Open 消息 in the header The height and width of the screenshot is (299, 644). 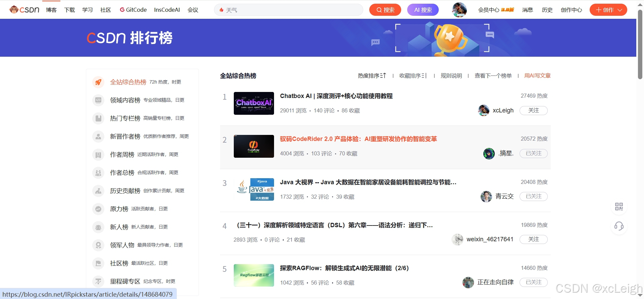(528, 10)
